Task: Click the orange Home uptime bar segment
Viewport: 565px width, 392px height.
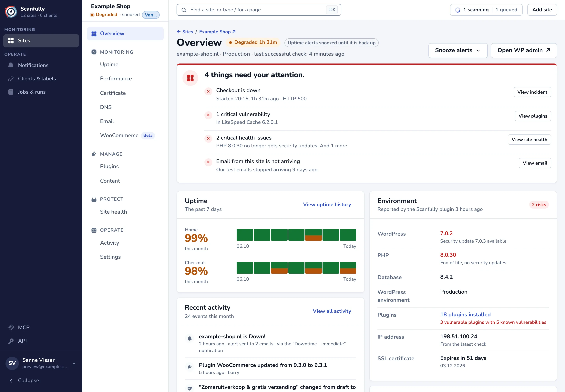Action: pyautogui.click(x=313, y=238)
